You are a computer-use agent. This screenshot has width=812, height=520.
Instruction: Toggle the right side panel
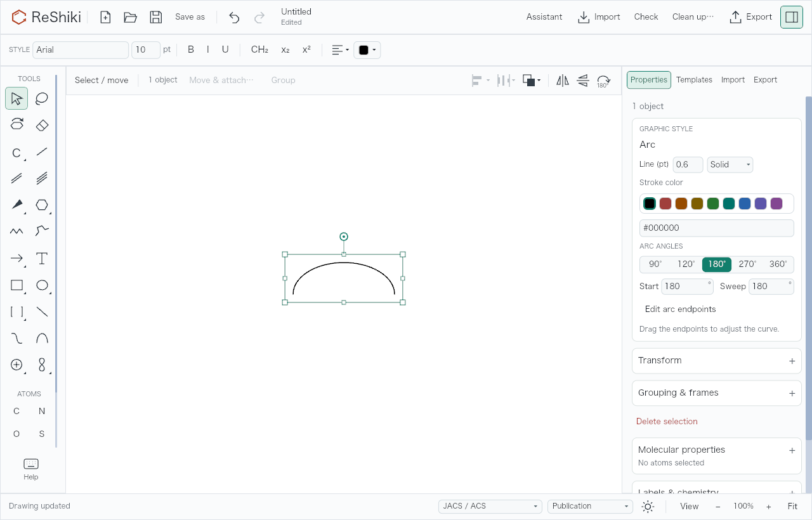[x=792, y=17]
